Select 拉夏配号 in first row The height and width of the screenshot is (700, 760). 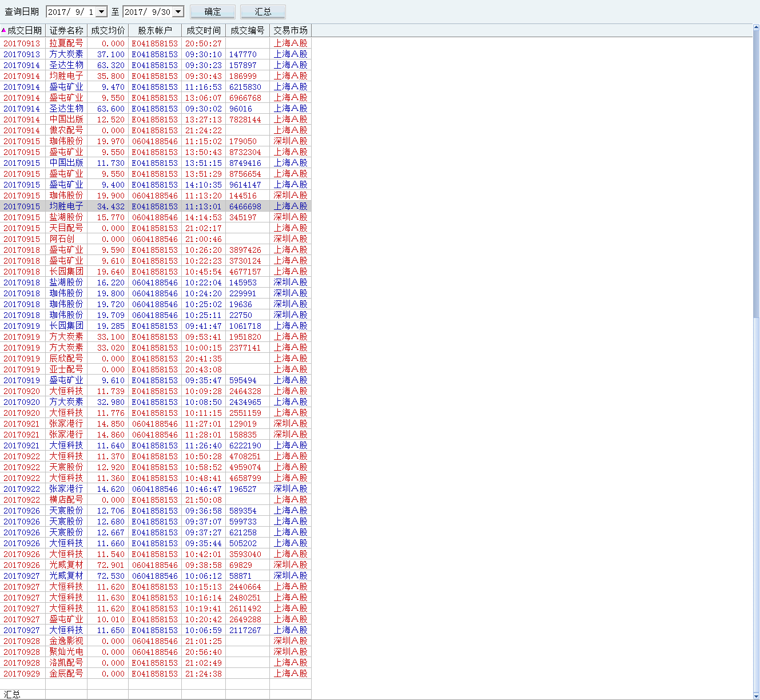click(66, 43)
